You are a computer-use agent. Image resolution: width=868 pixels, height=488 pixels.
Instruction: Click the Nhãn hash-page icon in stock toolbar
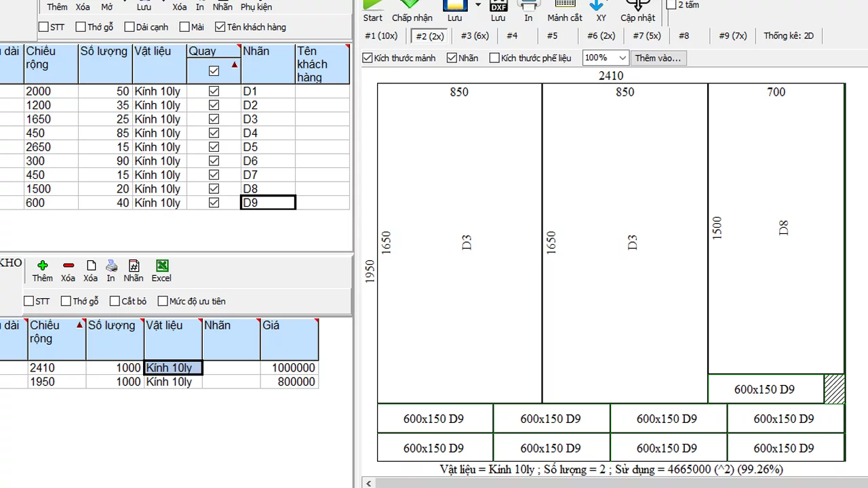point(134,266)
